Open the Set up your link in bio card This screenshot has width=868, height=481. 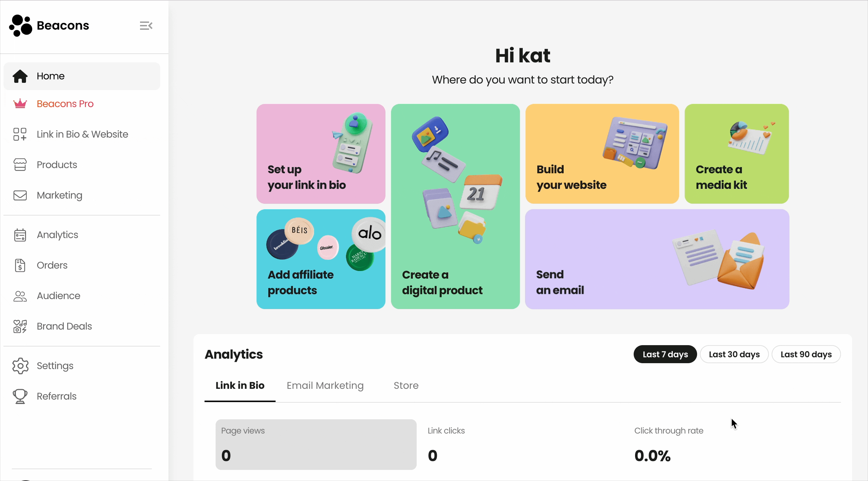321,154
